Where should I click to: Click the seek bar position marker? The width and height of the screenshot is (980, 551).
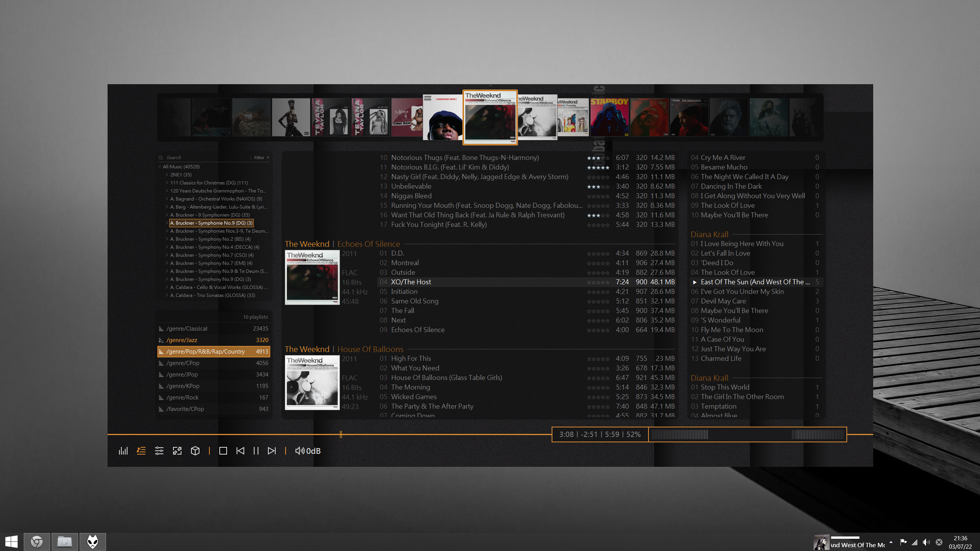tap(341, 434)
